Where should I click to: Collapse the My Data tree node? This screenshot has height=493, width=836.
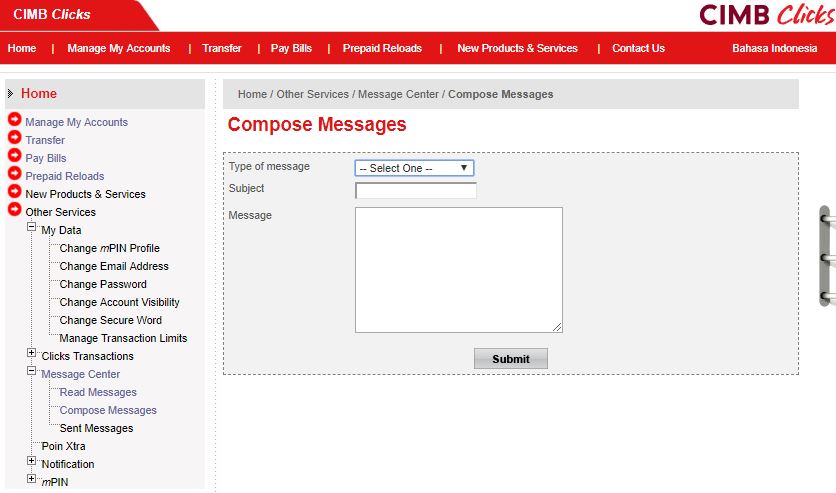point(31,227)
